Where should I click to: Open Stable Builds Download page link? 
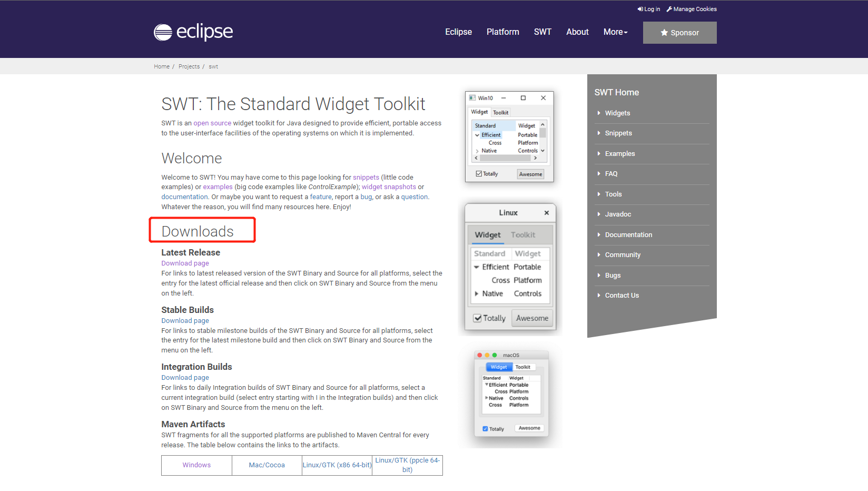click(185, 321)
